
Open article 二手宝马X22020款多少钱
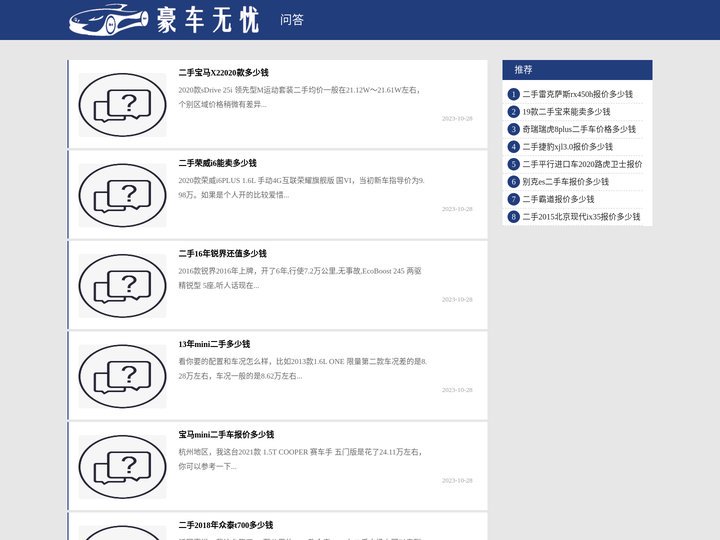pyautogui.click(x=224, y=73)
